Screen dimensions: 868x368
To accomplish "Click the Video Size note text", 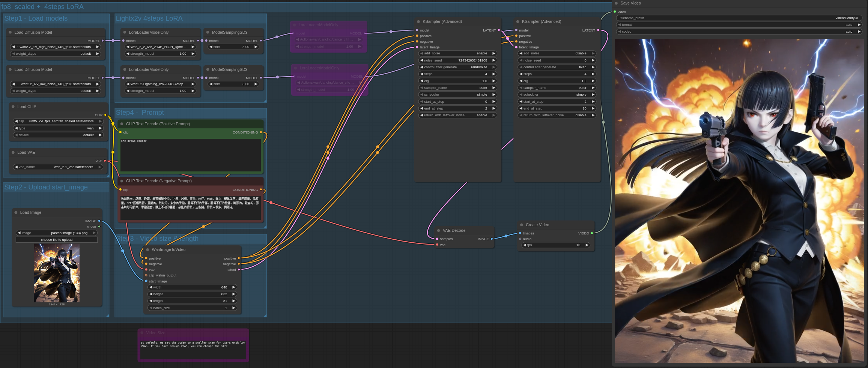I will click(193, 349).
